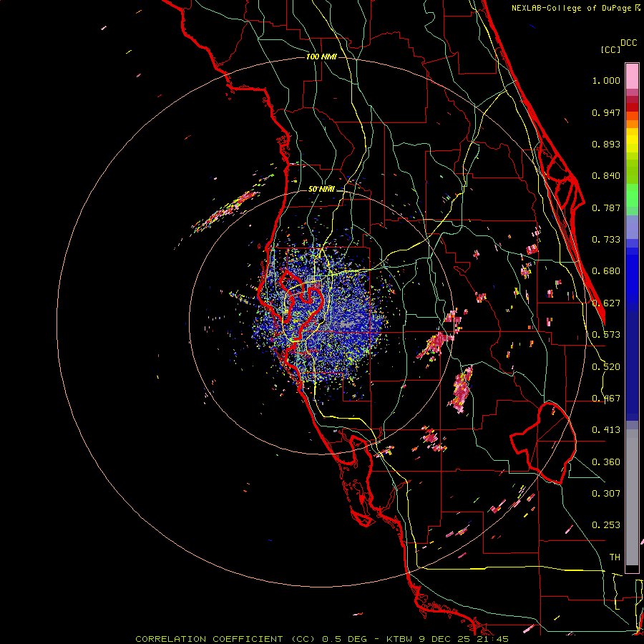Click the 0.680 value on the color scale
The image size is (644, 644).
pos(606,271)
